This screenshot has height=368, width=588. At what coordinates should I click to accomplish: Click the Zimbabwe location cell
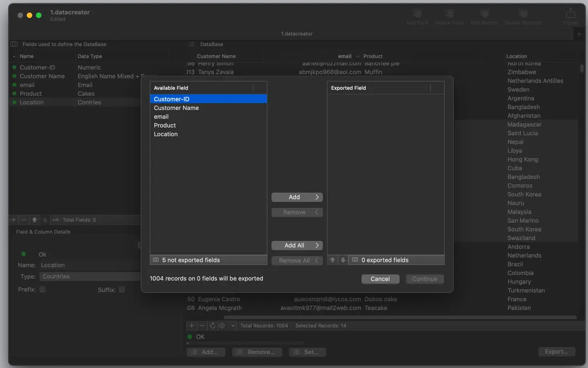[x=522, y=72]
